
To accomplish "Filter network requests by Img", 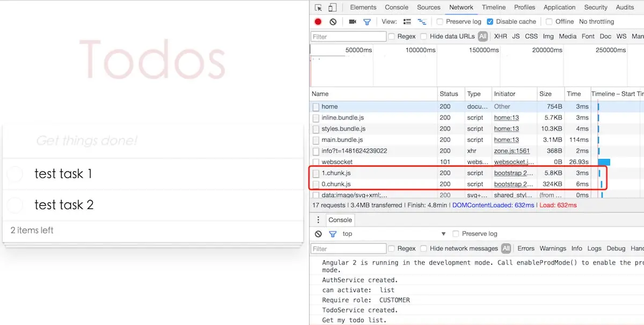I will click(548, 37).
